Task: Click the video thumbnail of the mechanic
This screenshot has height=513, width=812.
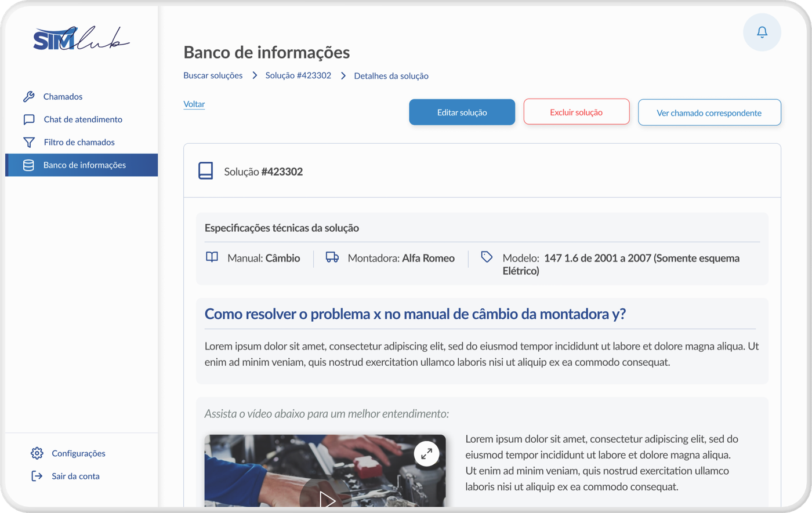Action: click(x=325, y=471)
